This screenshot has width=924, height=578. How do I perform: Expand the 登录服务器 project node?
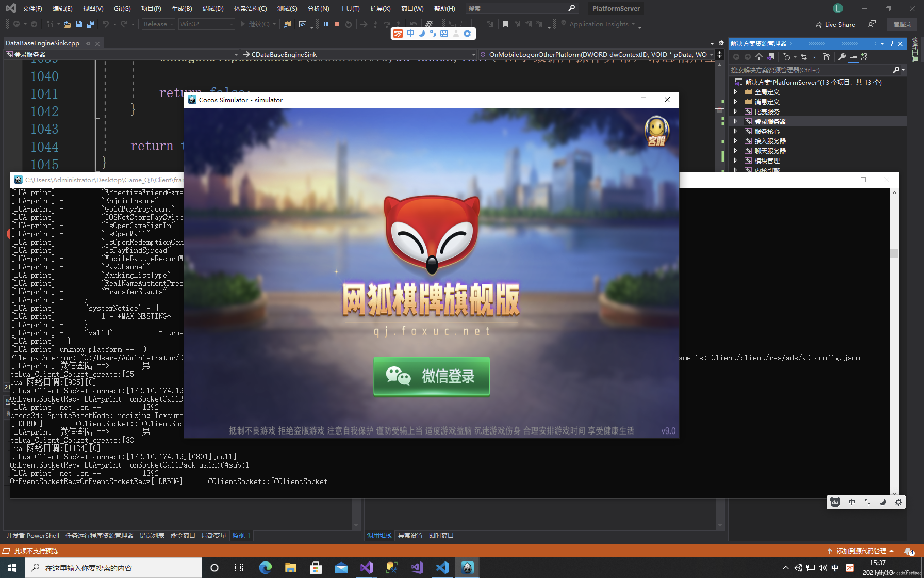735,121
